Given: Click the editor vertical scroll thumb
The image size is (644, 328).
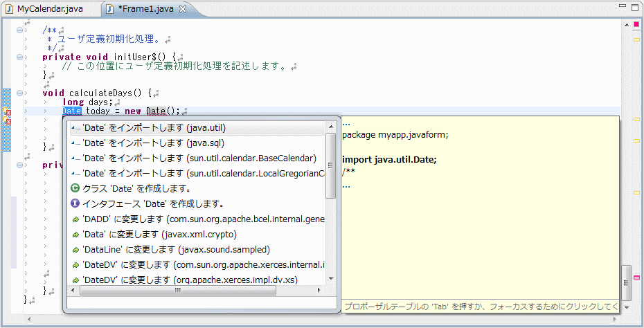Looking at the screenshot, I should tap(626, 283).
